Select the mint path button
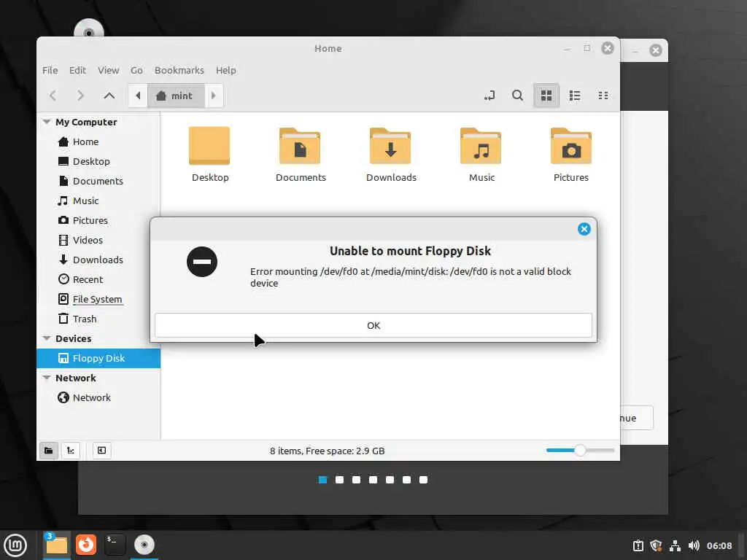The width and height of the screenshot is (747, 560). pos(176,96)
